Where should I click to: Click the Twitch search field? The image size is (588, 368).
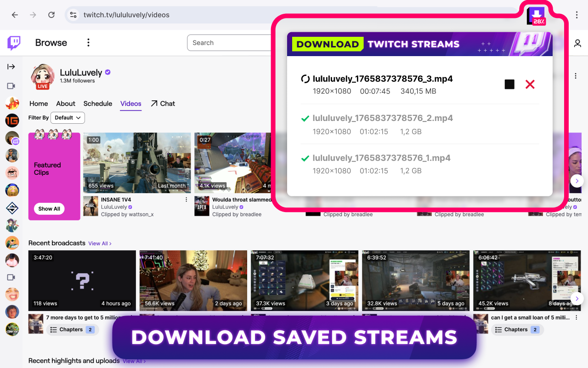pyautogui.click(x=230, y=43)
